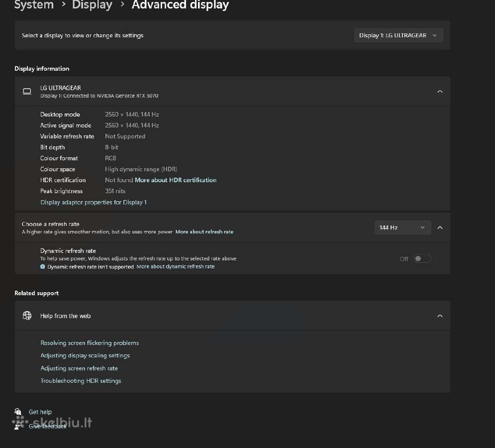Open the Display 1: LG ULTRAGEAR dropdown

click(398, 35)
